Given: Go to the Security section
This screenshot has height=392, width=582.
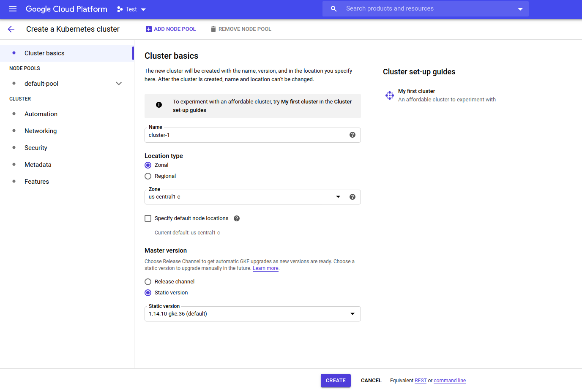Looking at the screenshot, I should point(36,147).
